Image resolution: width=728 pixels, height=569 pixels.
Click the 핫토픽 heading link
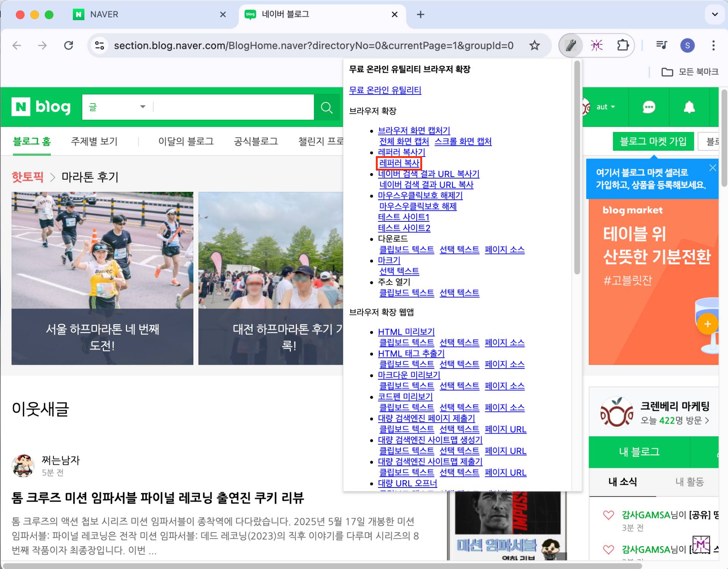(x=27, y=177)
